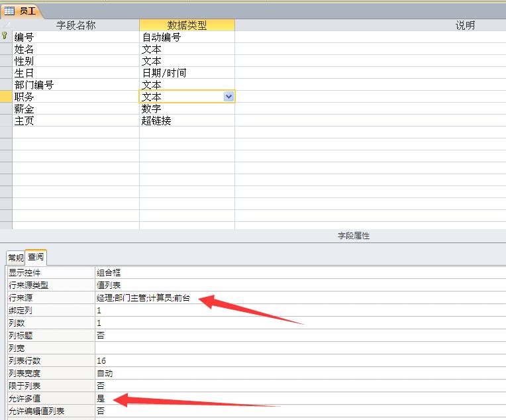The image size is (506, 420).
Task: Select the 职务 field name cell
Action: [76, 97]
